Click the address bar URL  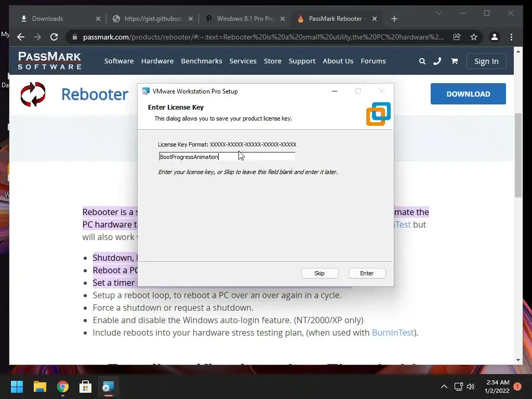tap(263, 37)
